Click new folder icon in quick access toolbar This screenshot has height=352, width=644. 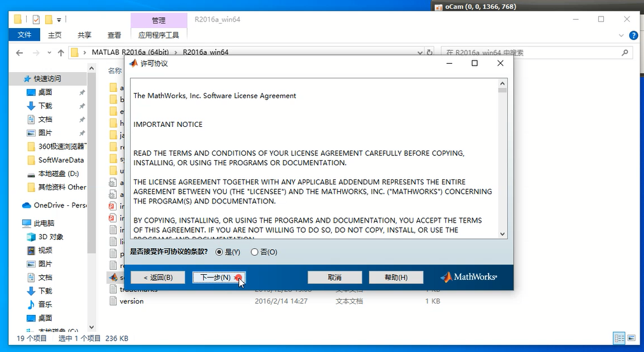tap(49, 19)
